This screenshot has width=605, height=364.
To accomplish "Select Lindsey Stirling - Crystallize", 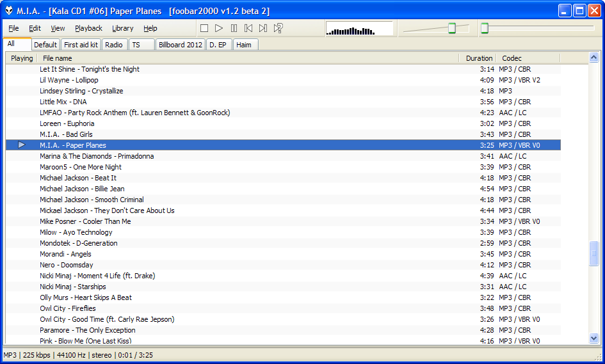I will [283, 91].
